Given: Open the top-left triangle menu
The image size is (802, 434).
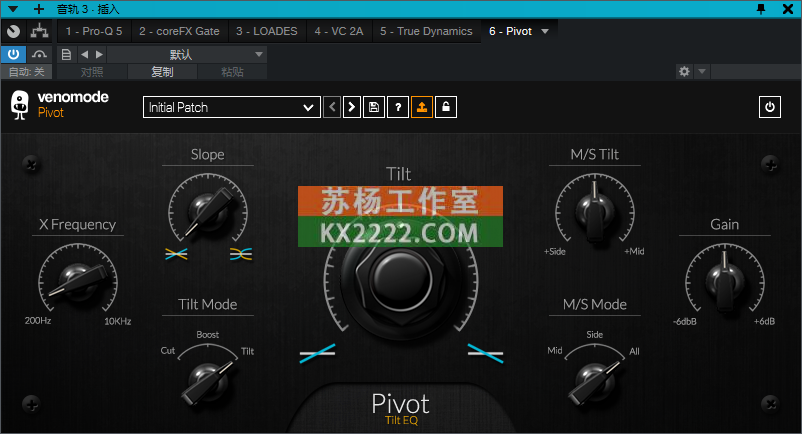Looking at the screenshot, I should pos(12,9).
